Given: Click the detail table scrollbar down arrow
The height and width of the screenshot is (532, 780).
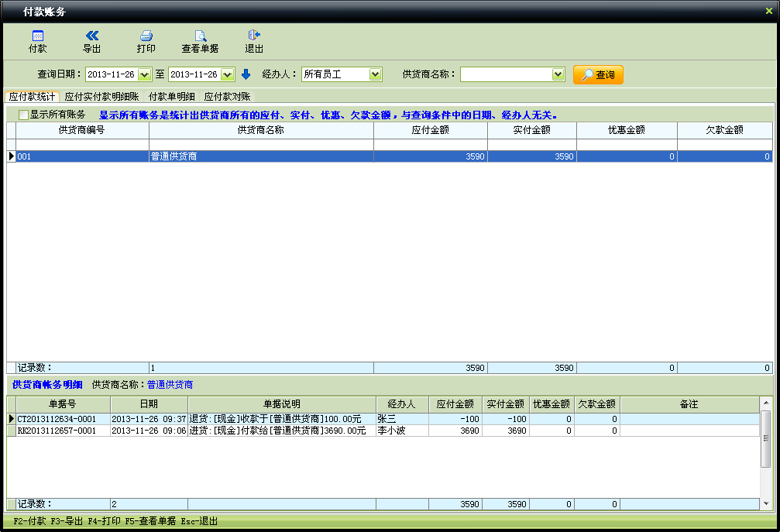Looking at the screenshot, I should (766, 503).
